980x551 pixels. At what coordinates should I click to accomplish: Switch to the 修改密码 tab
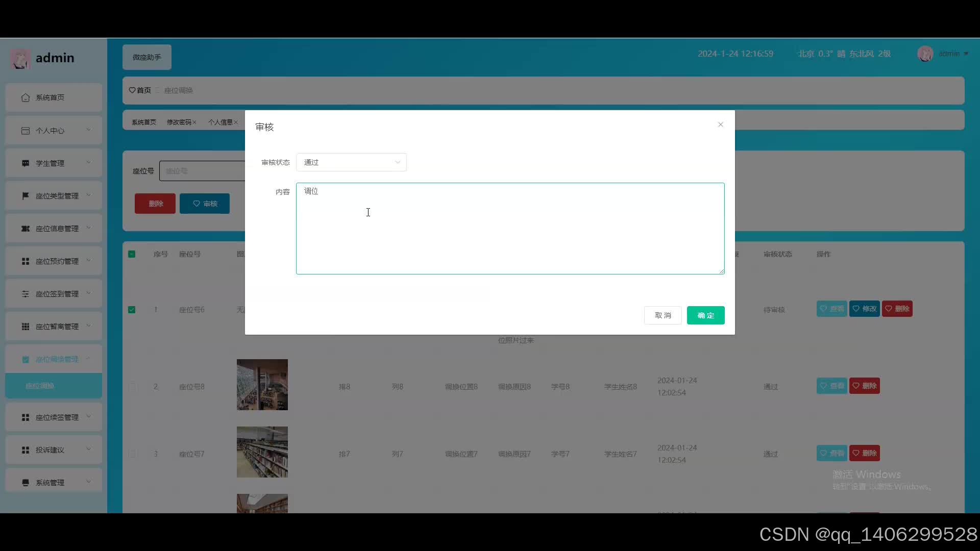coord(179,122)
